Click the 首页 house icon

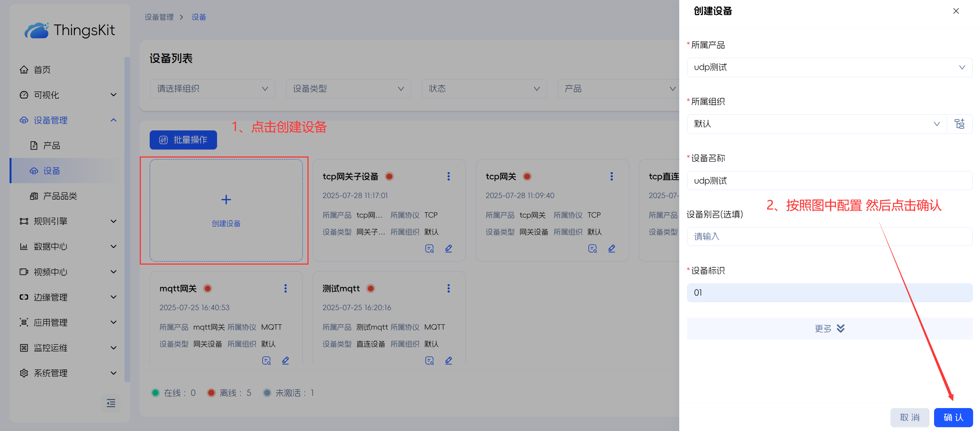click(24, 70)
